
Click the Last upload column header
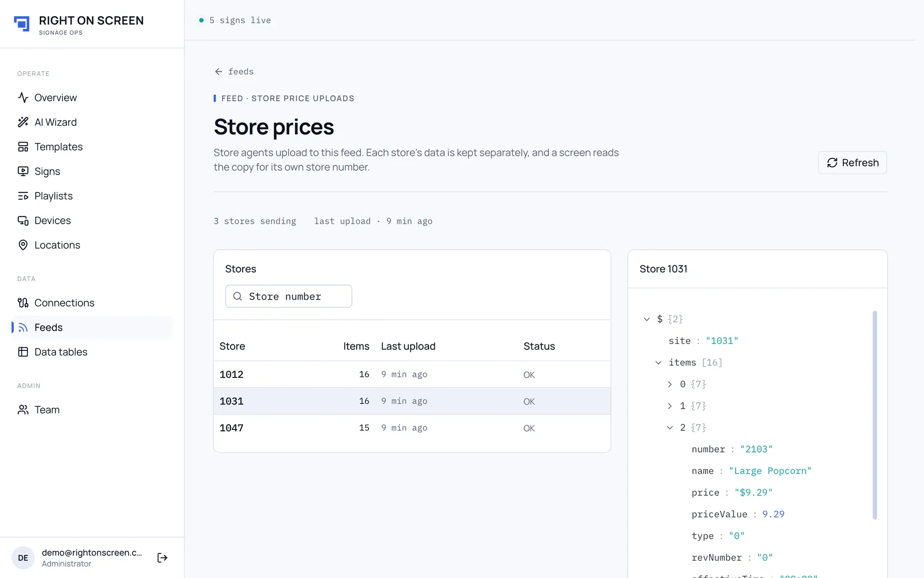(x=408, y=346)
